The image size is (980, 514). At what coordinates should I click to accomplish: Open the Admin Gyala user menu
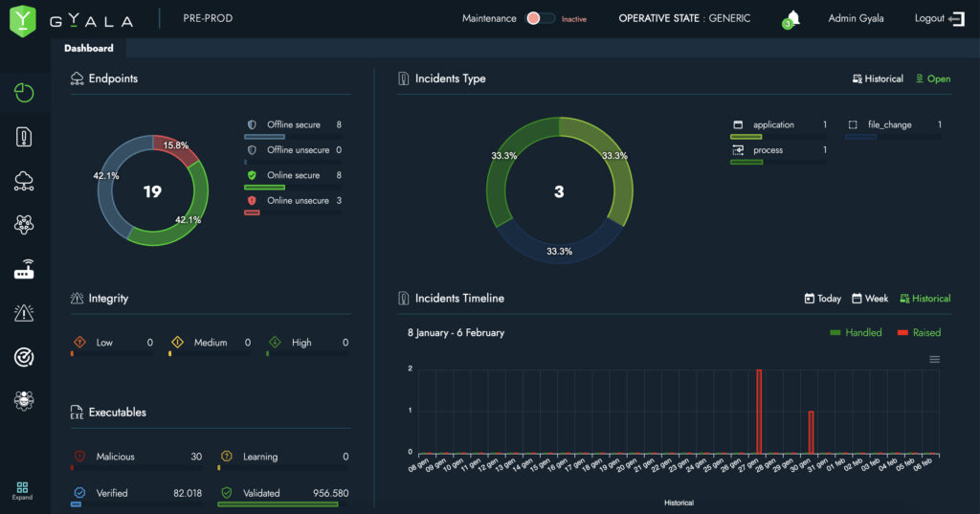(x=856, y=18)
